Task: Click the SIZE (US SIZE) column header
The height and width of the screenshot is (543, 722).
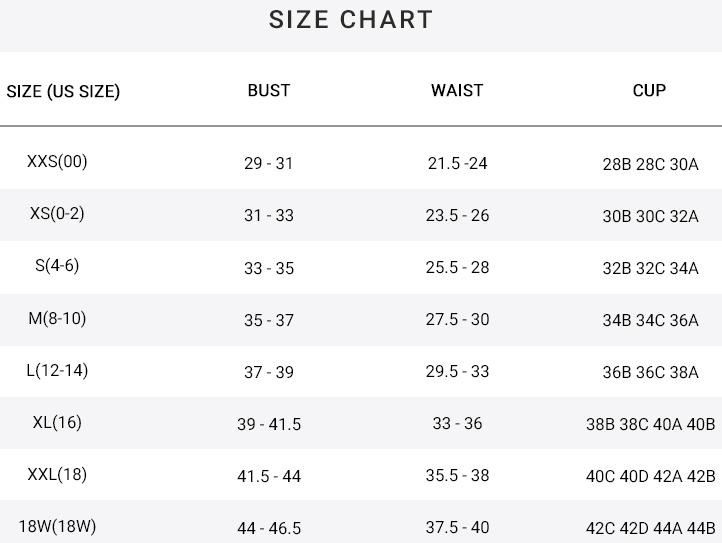Action: pyautogui.click(x=63, y=91)
